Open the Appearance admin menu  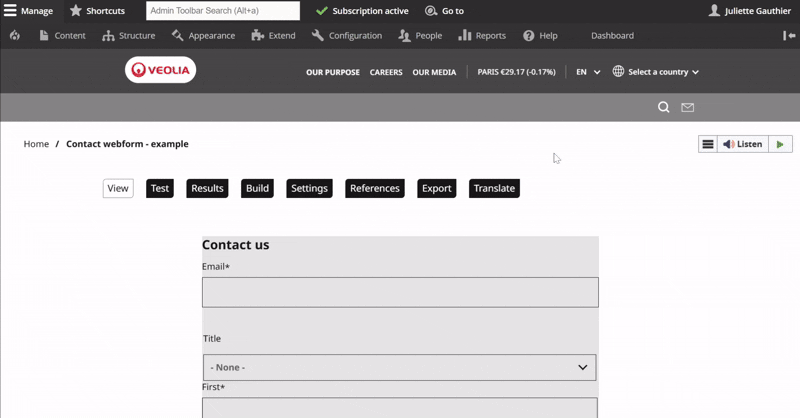(203, 36)
